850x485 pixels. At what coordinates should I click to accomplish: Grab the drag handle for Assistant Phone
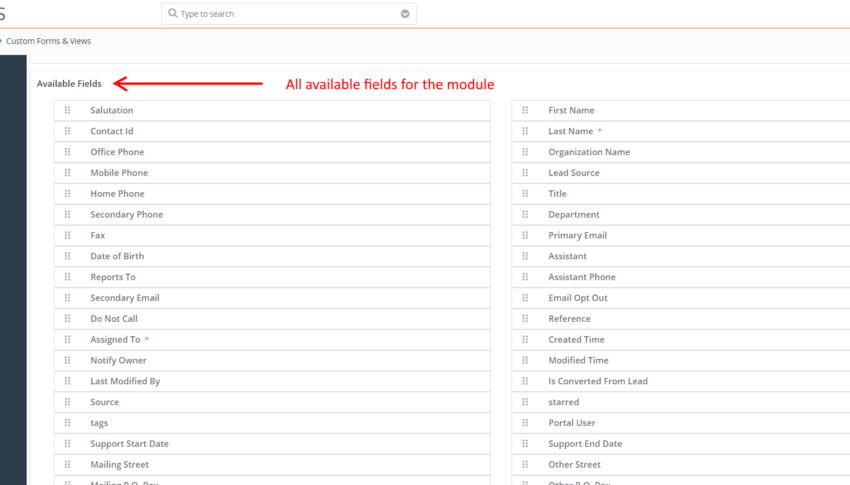pos(525,277)
